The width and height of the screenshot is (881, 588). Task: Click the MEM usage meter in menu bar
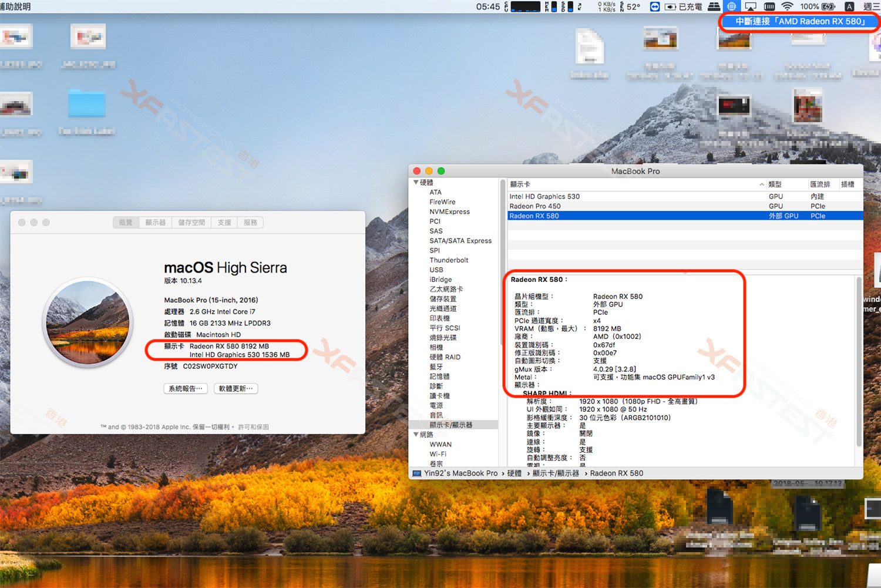[550, 6]
